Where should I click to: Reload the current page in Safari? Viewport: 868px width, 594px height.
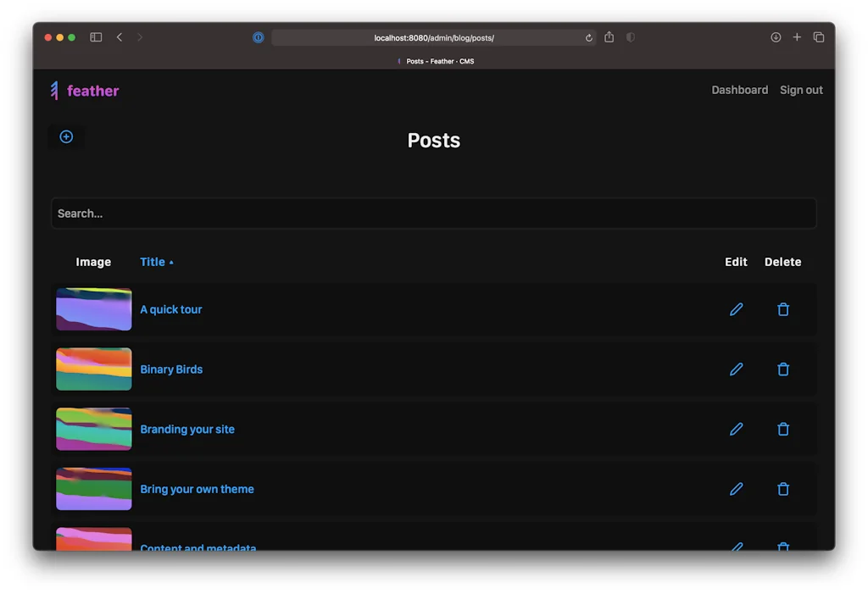click(x=589, y=37)
